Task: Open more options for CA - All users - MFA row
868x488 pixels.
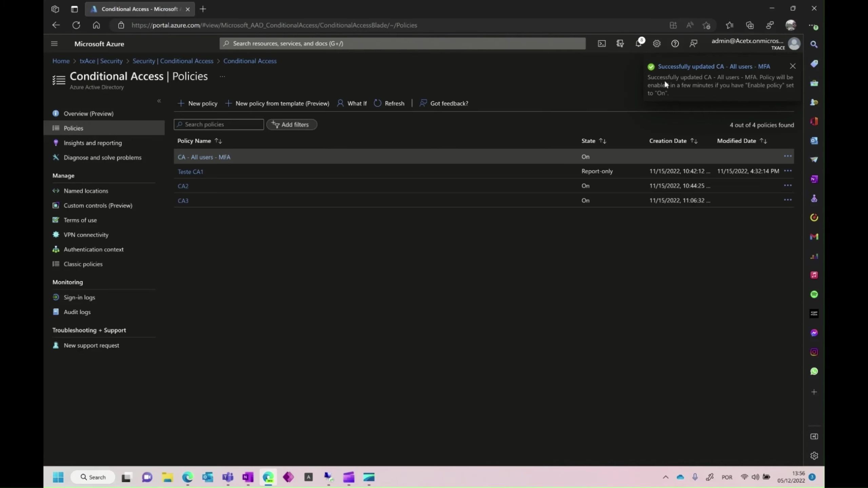Action: tap(788, 156)
